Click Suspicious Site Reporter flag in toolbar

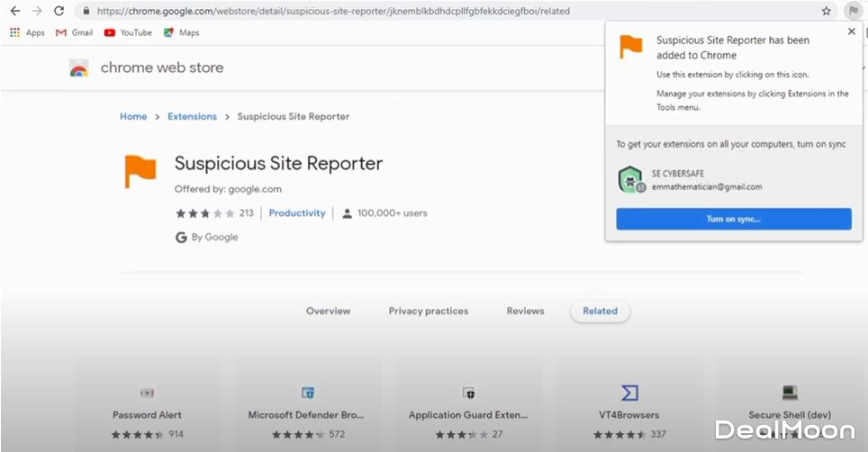(x=852, y=11)
